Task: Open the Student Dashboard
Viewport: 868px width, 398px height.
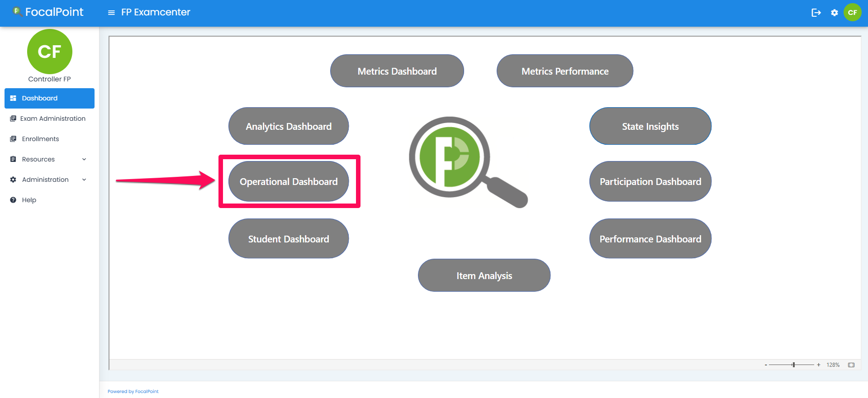Action: (x=289, y=239)
